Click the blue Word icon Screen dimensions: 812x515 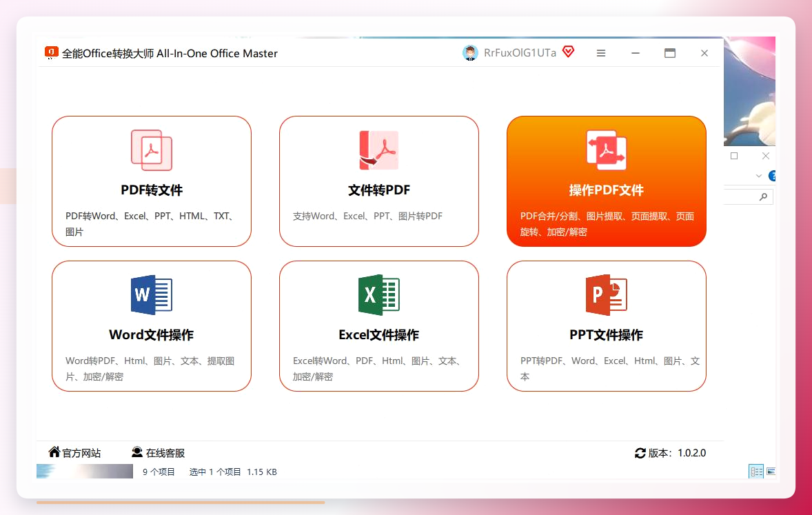click(x=151, y=295)
